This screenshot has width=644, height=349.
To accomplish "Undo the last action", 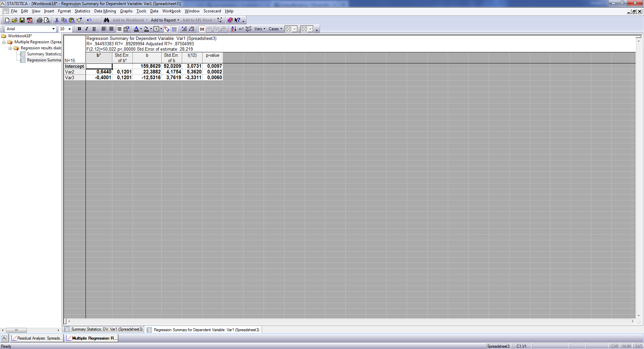I will click(x=89, y=20).
